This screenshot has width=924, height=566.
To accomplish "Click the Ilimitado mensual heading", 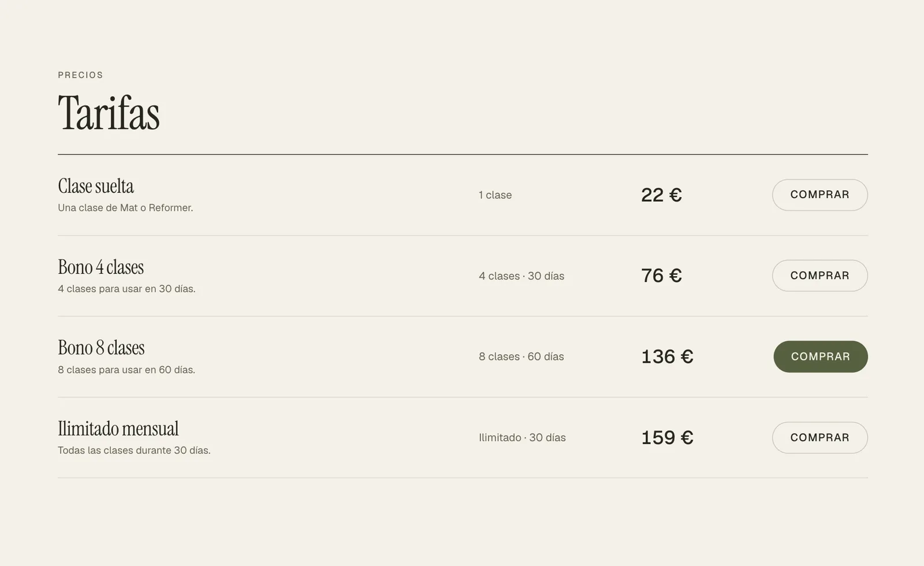I will [x=118, y=429].
